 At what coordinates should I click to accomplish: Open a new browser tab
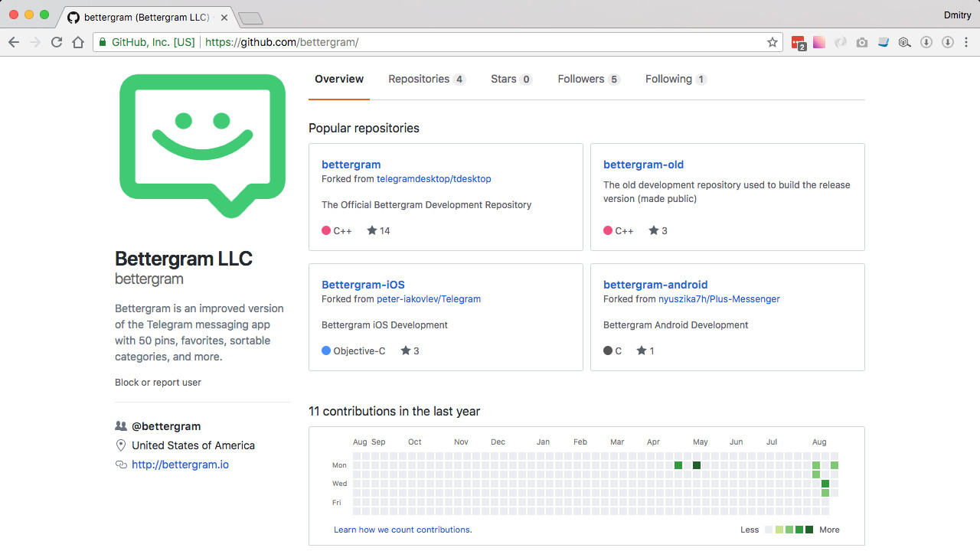pos(250,18)
